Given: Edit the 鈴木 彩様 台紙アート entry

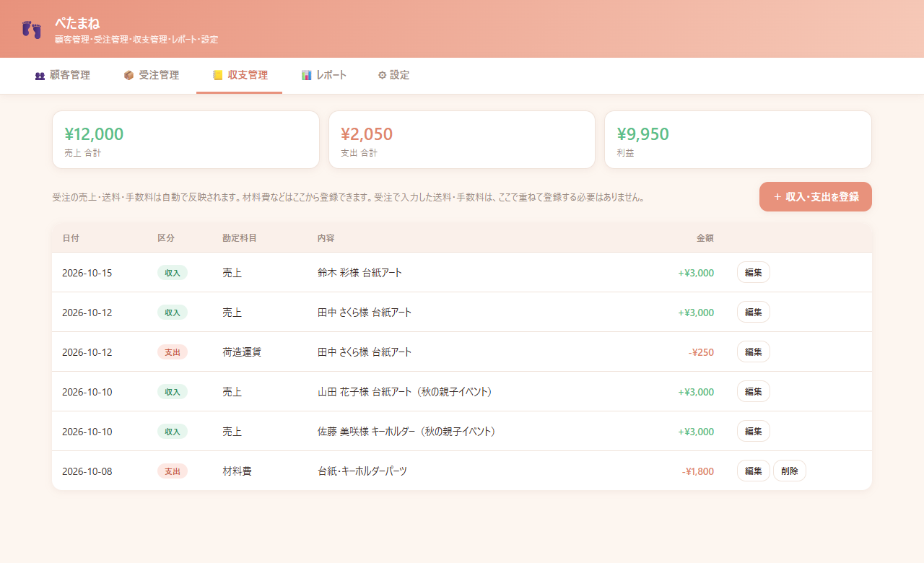Looking at the screenshot, I should coord(754,272).
